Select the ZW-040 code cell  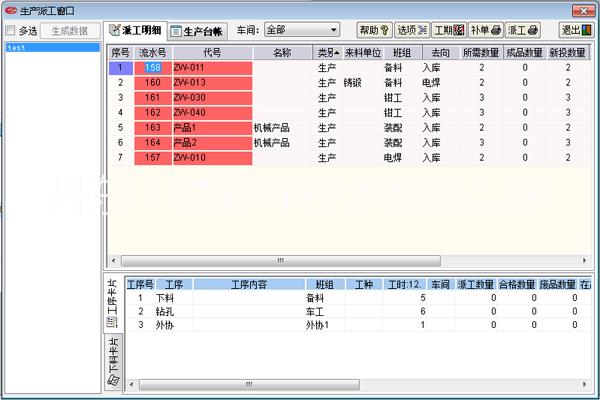coord(213,113)
